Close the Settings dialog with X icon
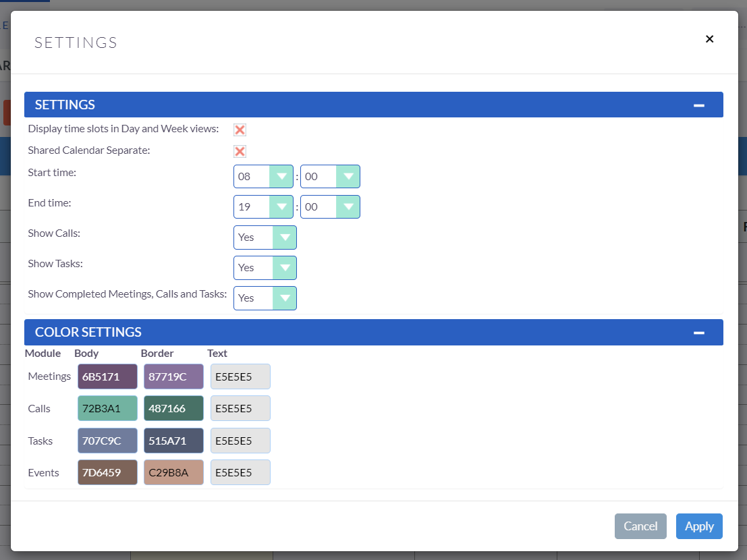The width and height of the screenshot is (747, 560). (709, 39)
